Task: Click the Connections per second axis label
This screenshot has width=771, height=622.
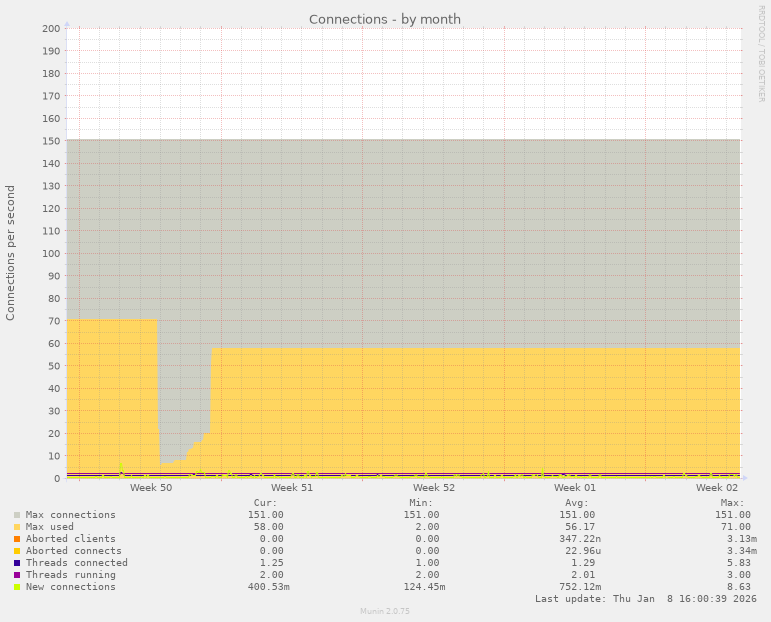Action: pos(11,252)
